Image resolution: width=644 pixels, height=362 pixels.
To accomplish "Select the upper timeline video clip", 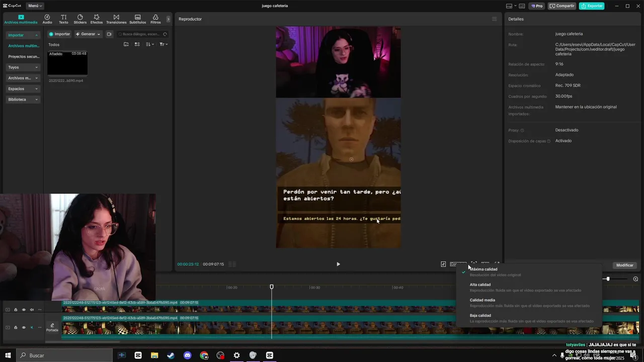I will pyautogui.click(x=350, y=307).
